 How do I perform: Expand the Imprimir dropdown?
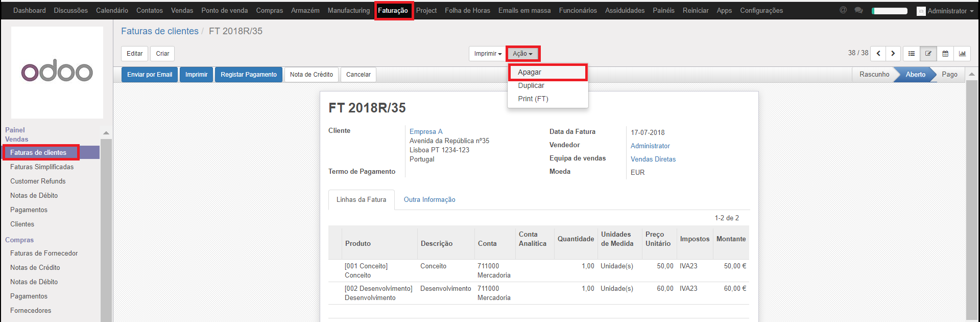[487, 54]
